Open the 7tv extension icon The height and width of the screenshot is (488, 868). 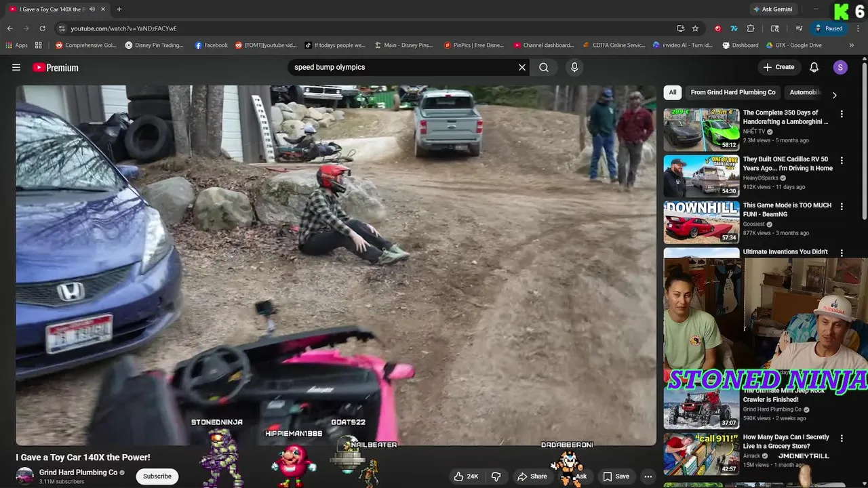pos(734,28)
